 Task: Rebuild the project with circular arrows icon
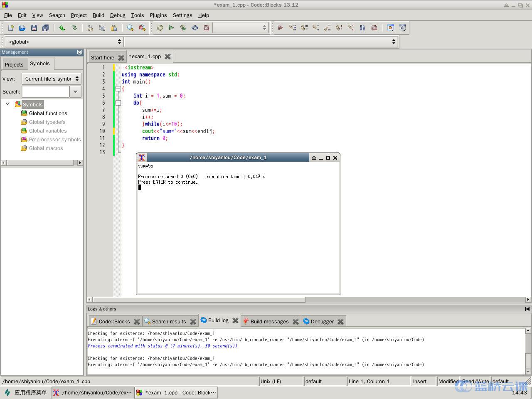(195, 28)
